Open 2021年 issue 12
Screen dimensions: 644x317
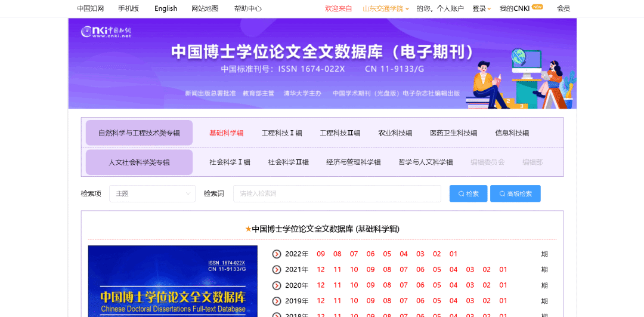pos(321,270)
